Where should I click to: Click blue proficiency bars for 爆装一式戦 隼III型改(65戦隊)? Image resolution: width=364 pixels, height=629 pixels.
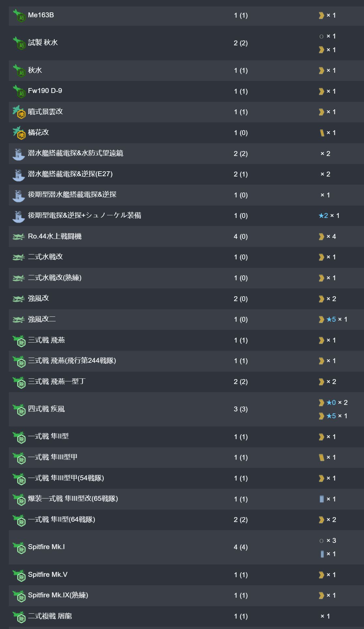click(322, 499)
